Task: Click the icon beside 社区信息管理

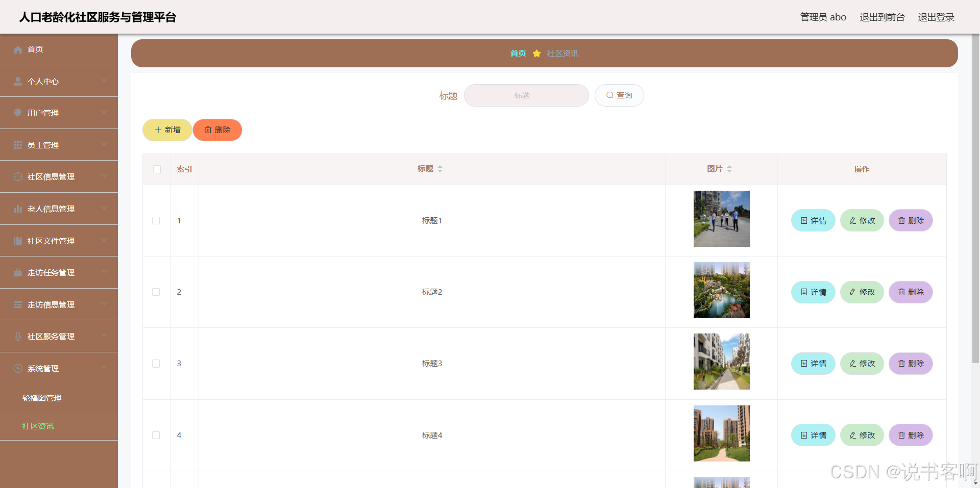Action: 18,176
